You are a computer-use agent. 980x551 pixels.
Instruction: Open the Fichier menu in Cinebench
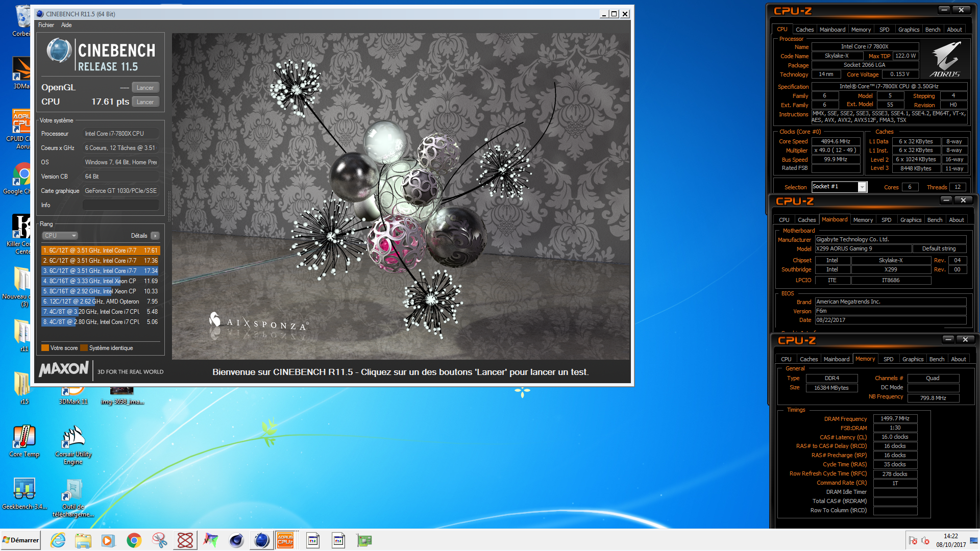pyautogui.click(x=46, y=25)
